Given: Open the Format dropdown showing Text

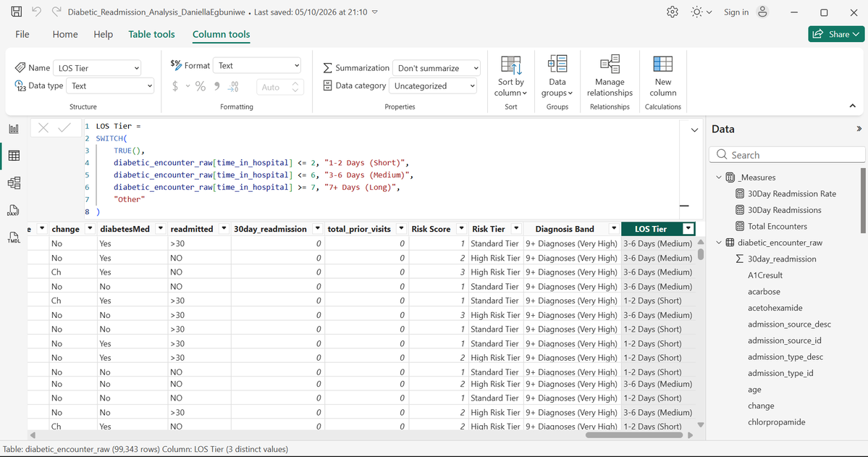Looking at the screenshot, I should pyautogui.click(x=258, y=65).
